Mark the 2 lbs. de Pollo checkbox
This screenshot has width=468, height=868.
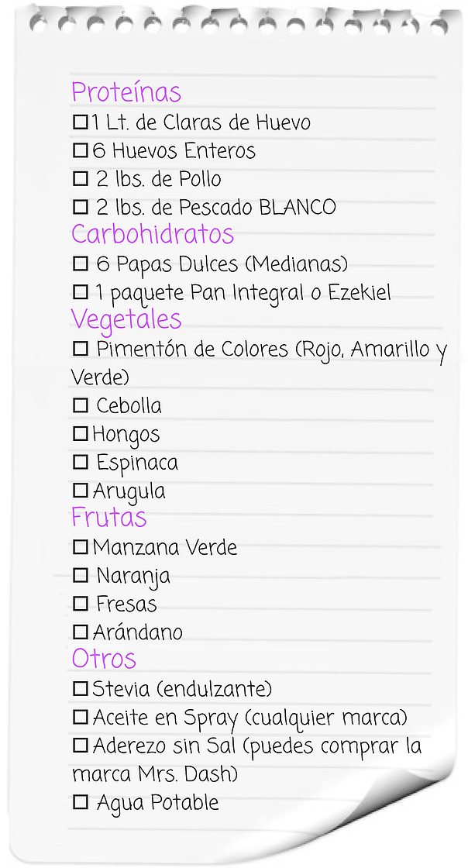[81, 179]
